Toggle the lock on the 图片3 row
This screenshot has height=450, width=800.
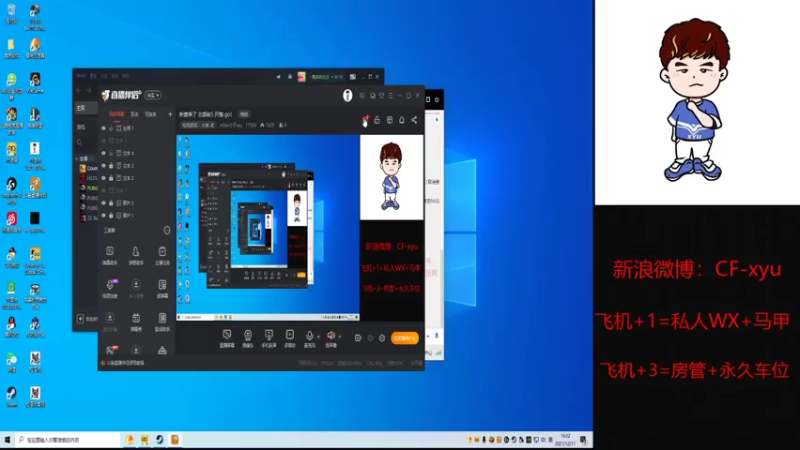111,203
